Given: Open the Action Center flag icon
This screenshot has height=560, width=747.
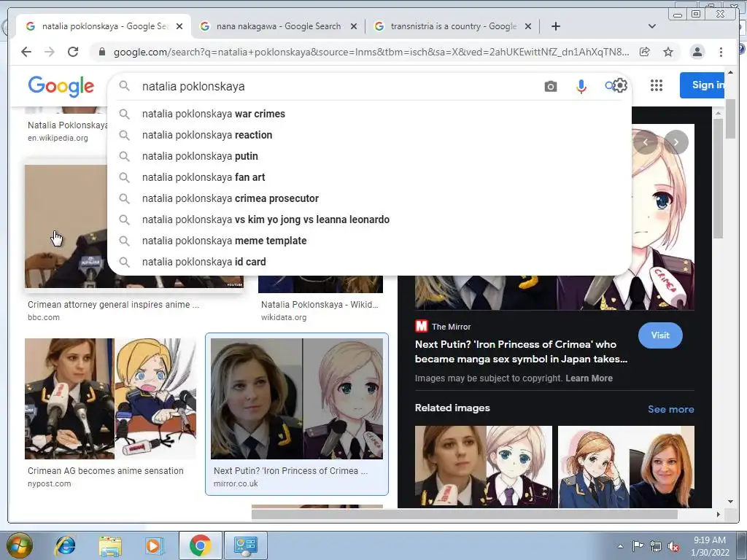Looking at the screenshot, I should click(x=638, y=545).
